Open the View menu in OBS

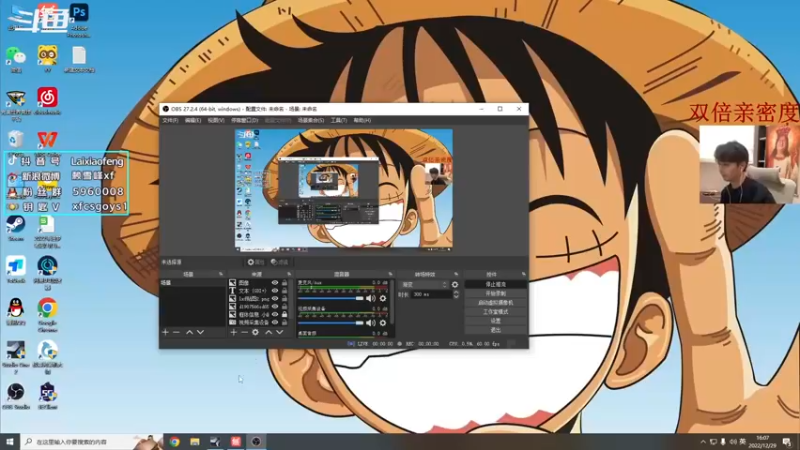pyautogui.click(x=216, y=120)
